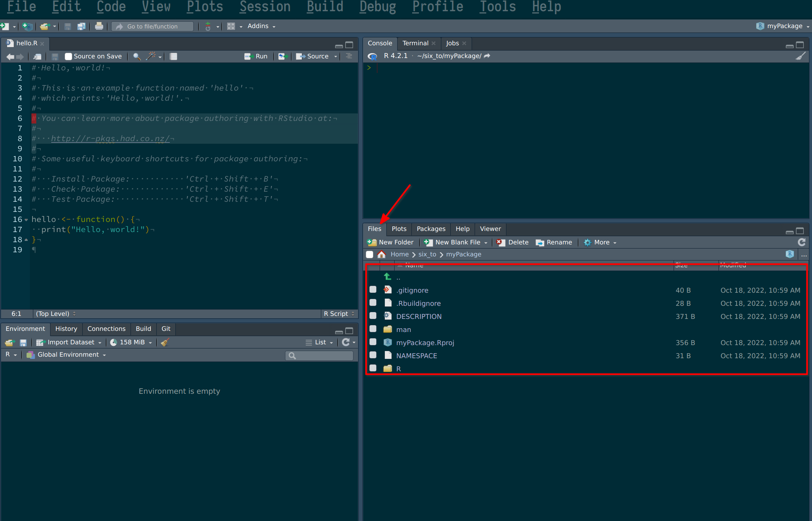The width and height of the screenshot is (812, 521).
Task: Click the Delete files button
Action: coord(512,242)
